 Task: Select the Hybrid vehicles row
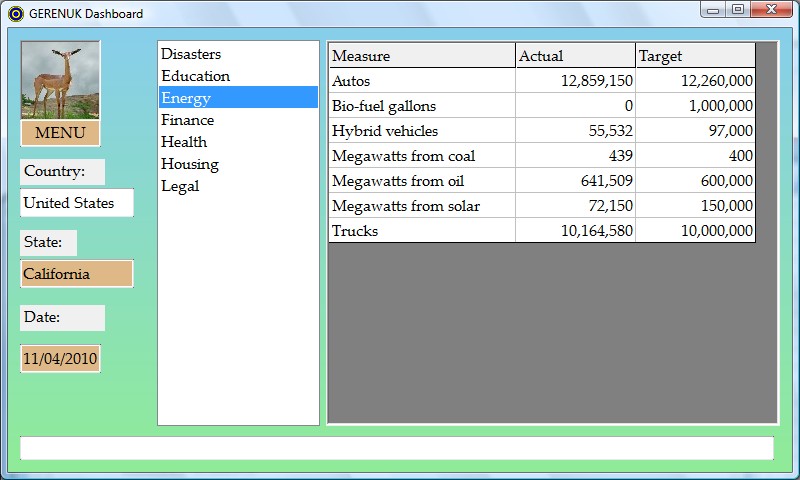(421, 131)
